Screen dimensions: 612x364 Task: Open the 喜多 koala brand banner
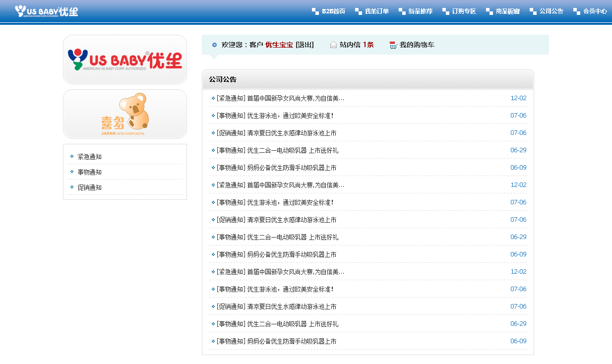pos(125,114)
